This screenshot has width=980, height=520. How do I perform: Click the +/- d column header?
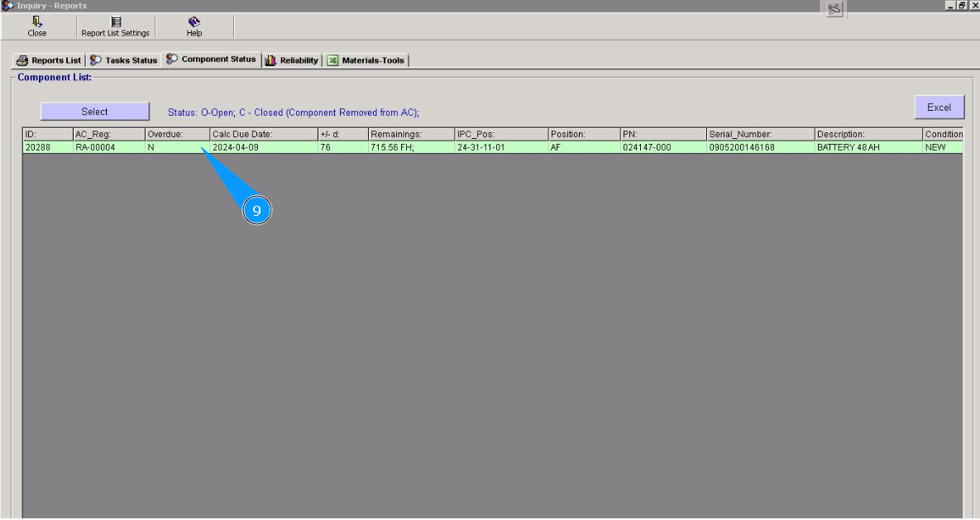[343, 135]
